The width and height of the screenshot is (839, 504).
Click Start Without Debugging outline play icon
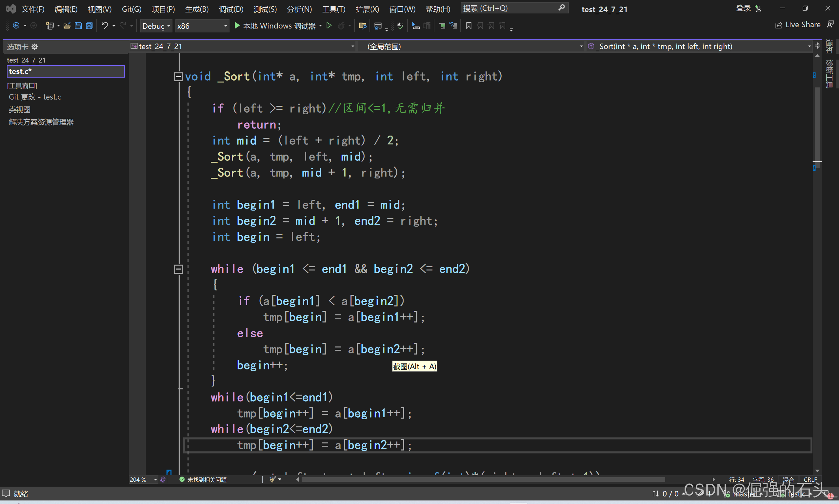coord(329,26)
